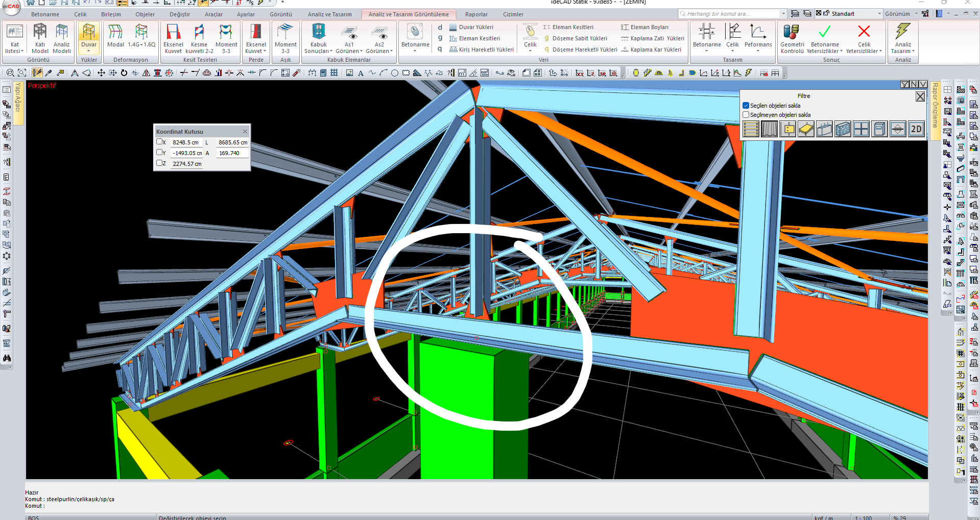Switch to Analiz Modeli view
This screenshot has width=980, height=520.
(x=62, y=38)
